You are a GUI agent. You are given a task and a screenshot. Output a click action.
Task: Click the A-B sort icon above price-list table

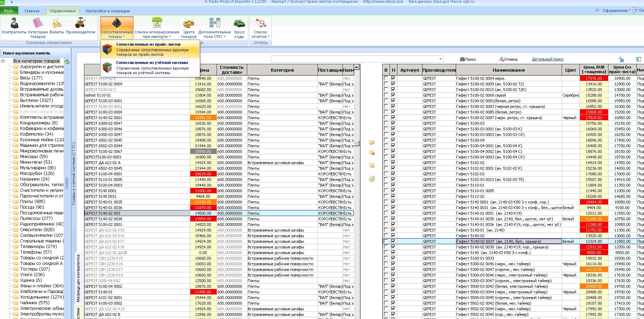621,59
